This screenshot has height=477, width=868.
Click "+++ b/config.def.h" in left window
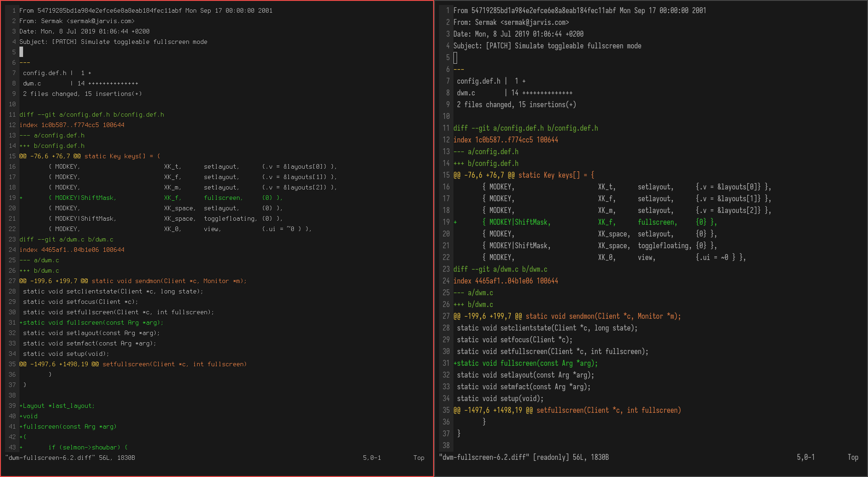tap(52, 146)
